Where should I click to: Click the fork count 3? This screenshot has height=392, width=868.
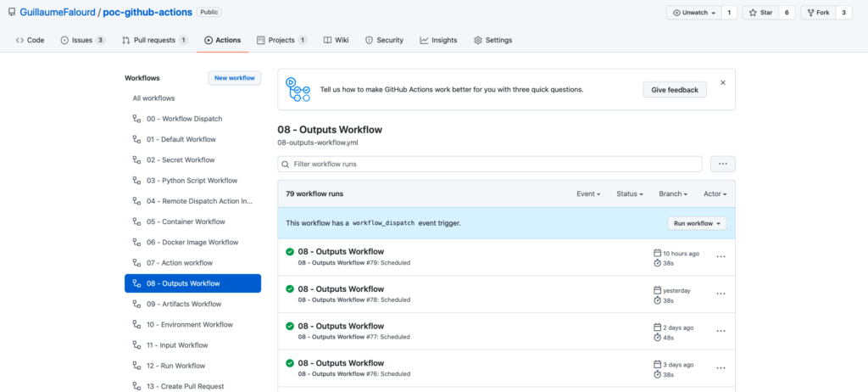point(843,12)
